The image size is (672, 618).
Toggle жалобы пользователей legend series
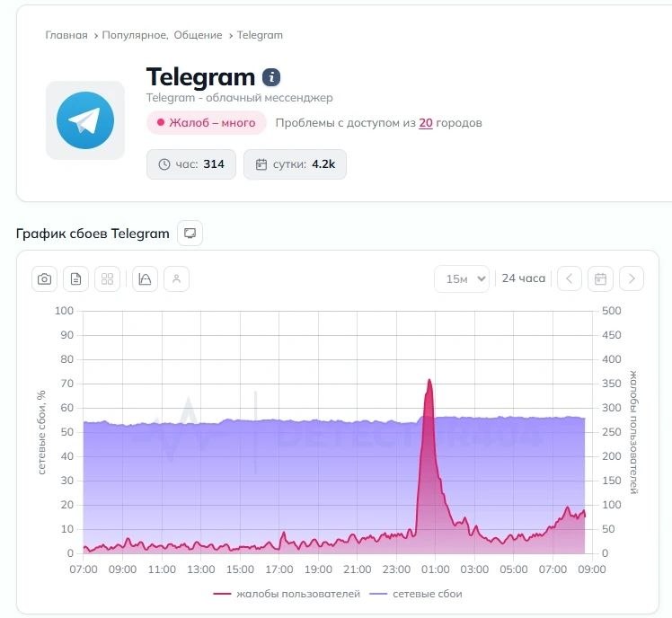287,594
